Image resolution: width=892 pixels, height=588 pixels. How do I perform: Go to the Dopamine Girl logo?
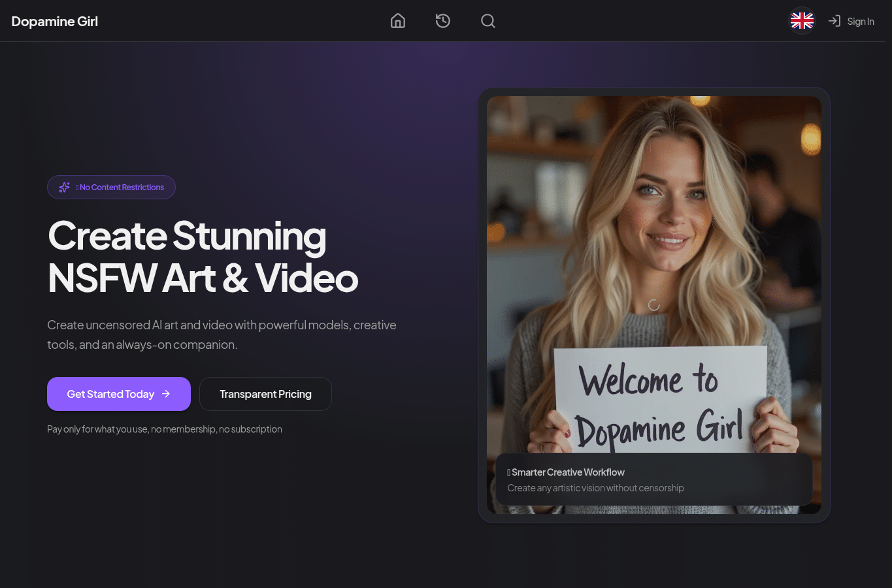point(55,22)
